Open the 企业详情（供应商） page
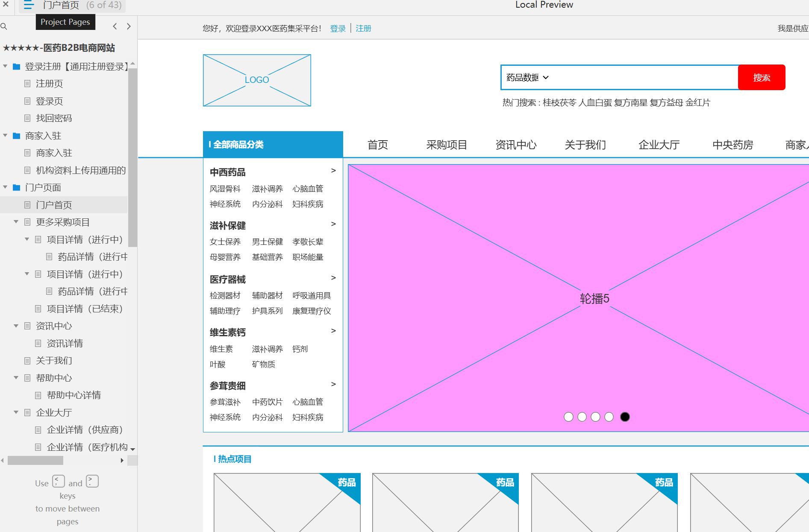 [85, 430]
